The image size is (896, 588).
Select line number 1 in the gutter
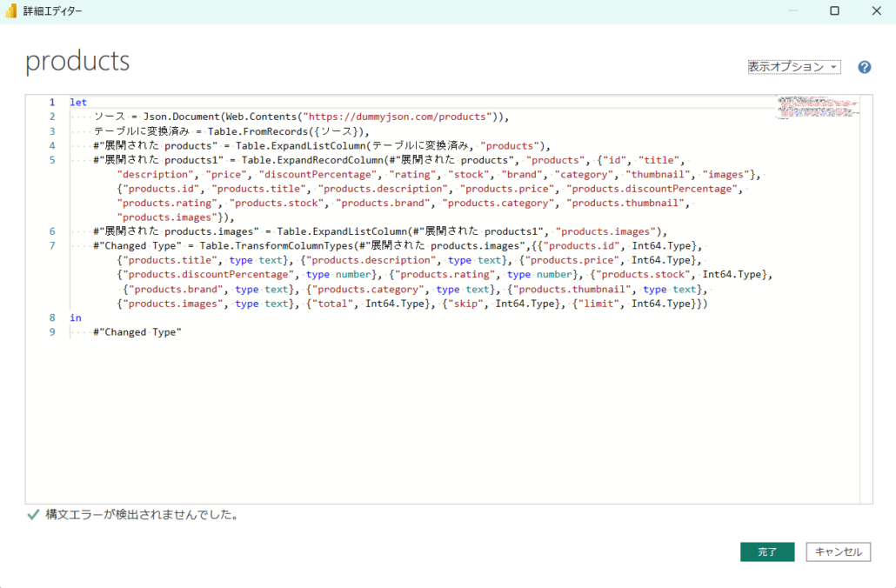pyautogui.click(x=51, y=103)
